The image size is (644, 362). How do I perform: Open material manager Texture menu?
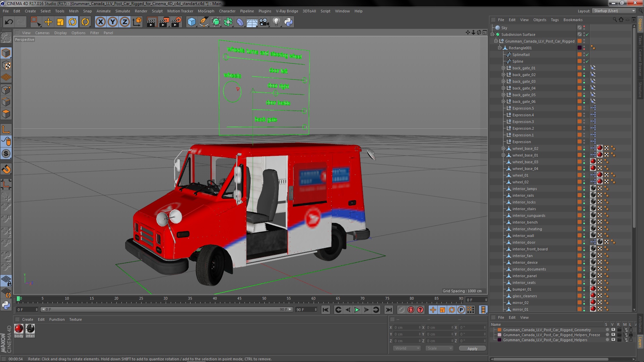click(x=75, y=319)
